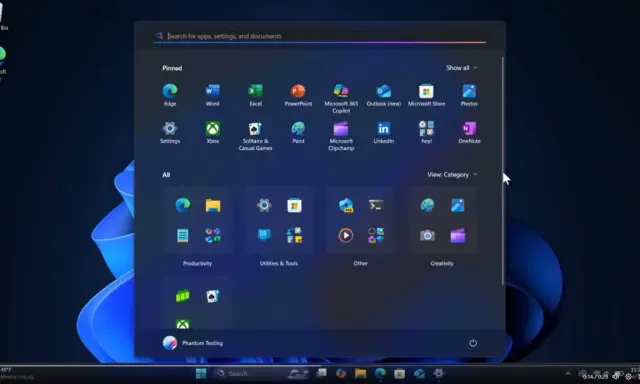Open Clipchamp icon in Creativity category
The image size is (640, 384).
point(458,235)
